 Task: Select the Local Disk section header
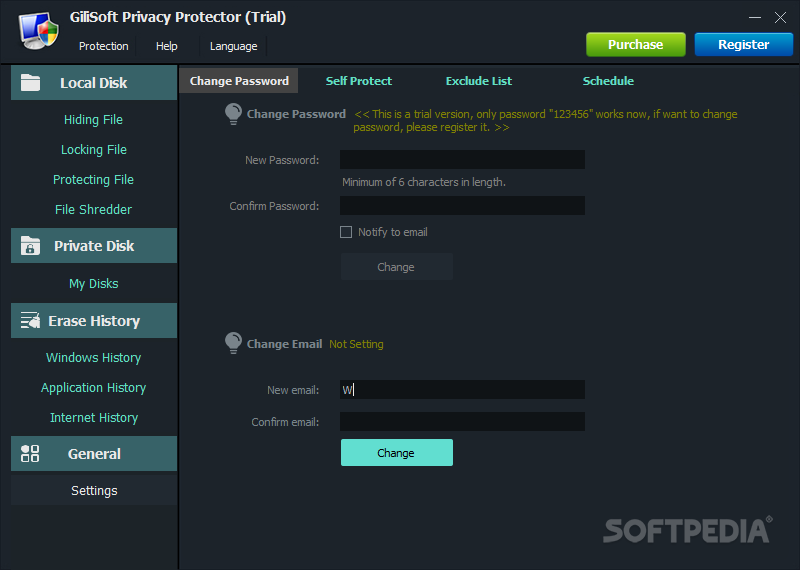94,82
